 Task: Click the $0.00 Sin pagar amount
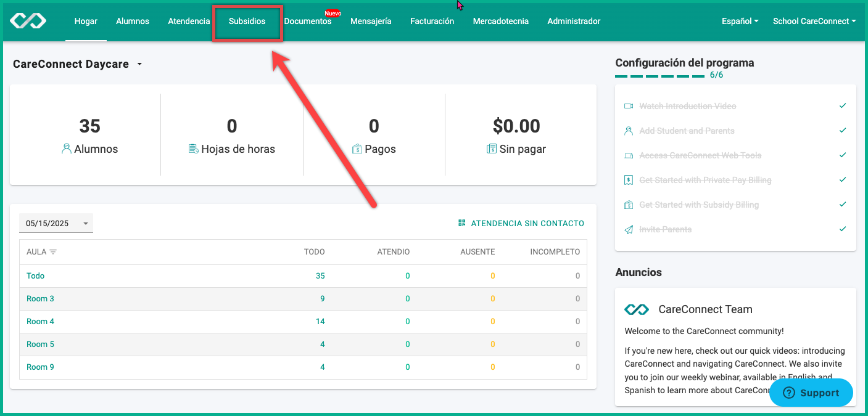(x=516, y=126)
